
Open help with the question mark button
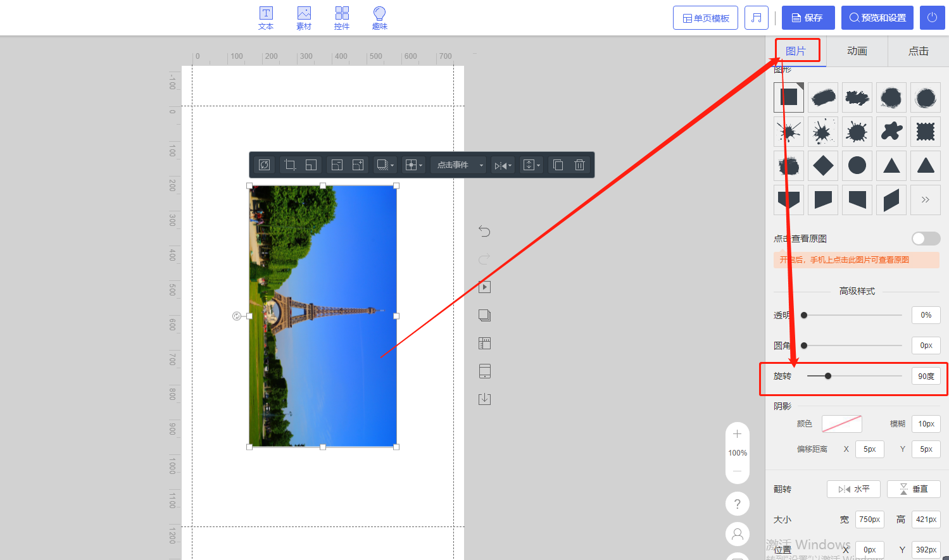tap(738, 504)
